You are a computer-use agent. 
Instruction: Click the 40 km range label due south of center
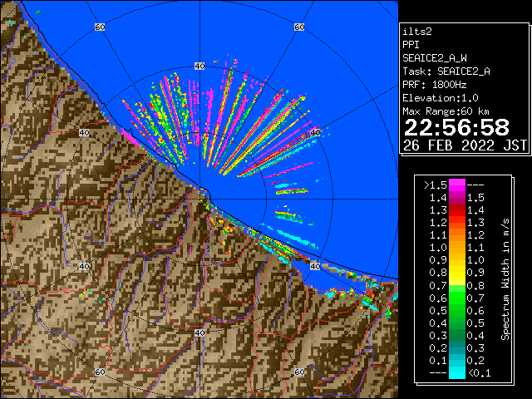199,332
